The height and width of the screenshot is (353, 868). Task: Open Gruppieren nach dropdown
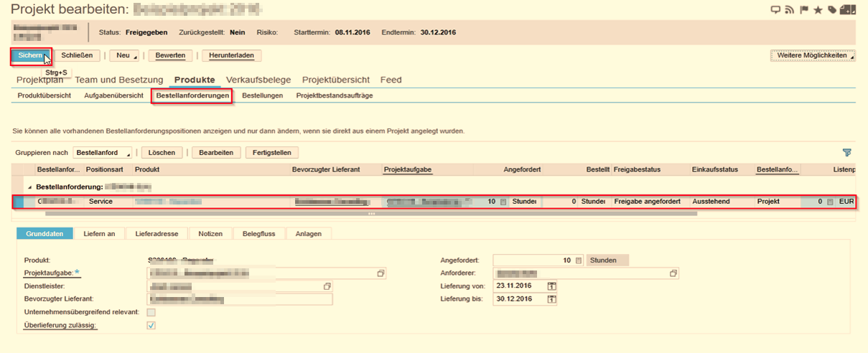tap(103, 153)
